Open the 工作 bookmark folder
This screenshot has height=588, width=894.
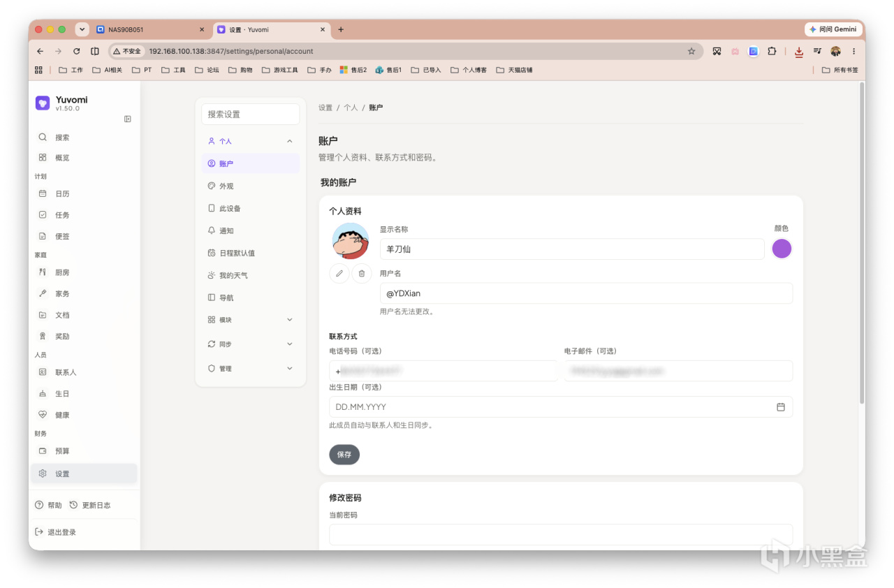click(x=71, y=70)
